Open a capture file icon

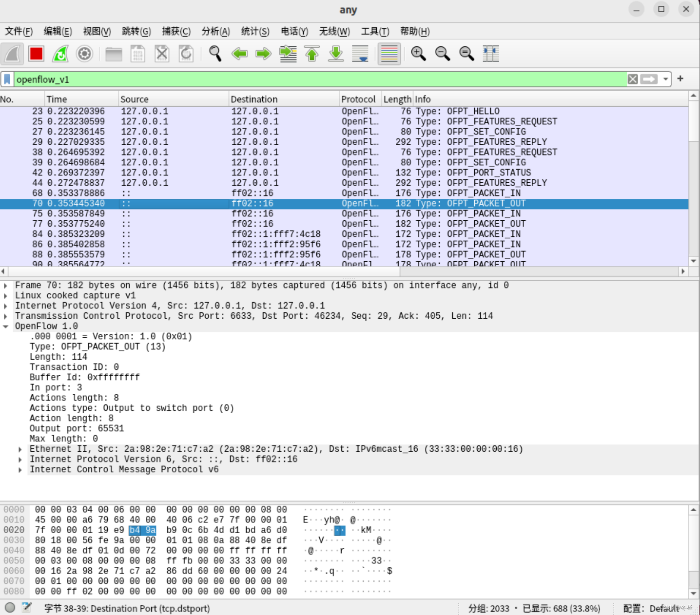click(x=114, y=54)
